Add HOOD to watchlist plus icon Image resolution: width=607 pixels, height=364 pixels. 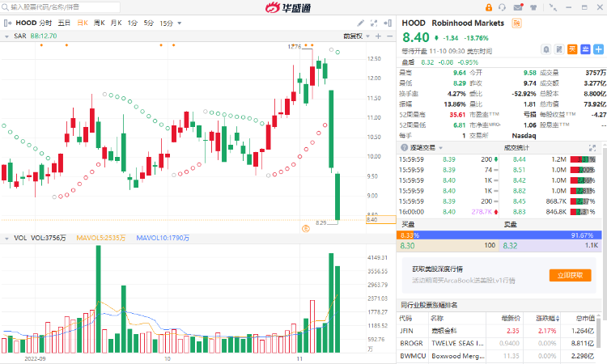tap(598, 49)
